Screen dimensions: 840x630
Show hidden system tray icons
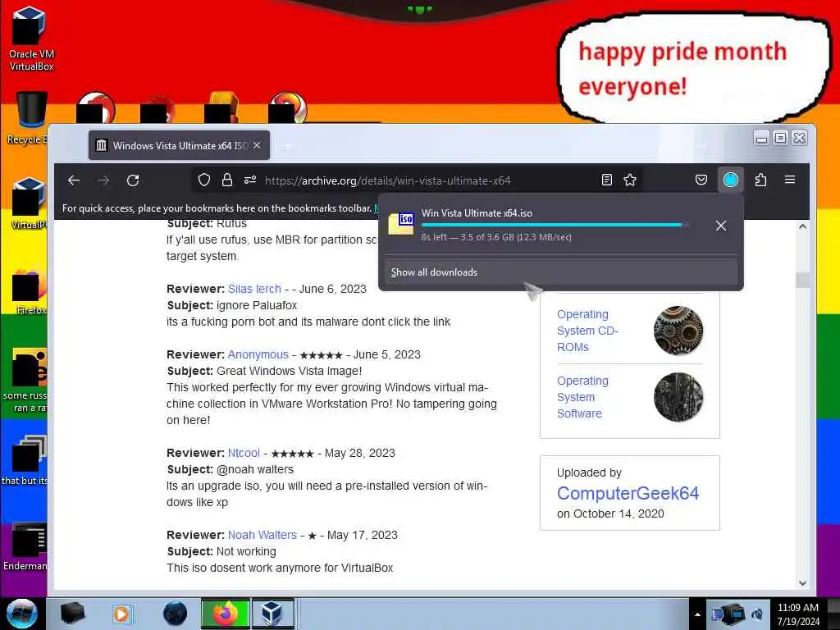point(697,614)
